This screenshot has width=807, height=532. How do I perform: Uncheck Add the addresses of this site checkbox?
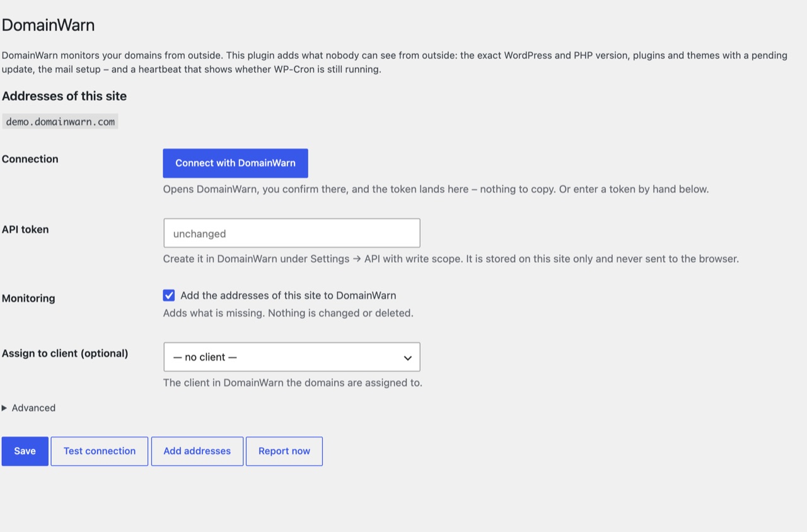(169, 295)
